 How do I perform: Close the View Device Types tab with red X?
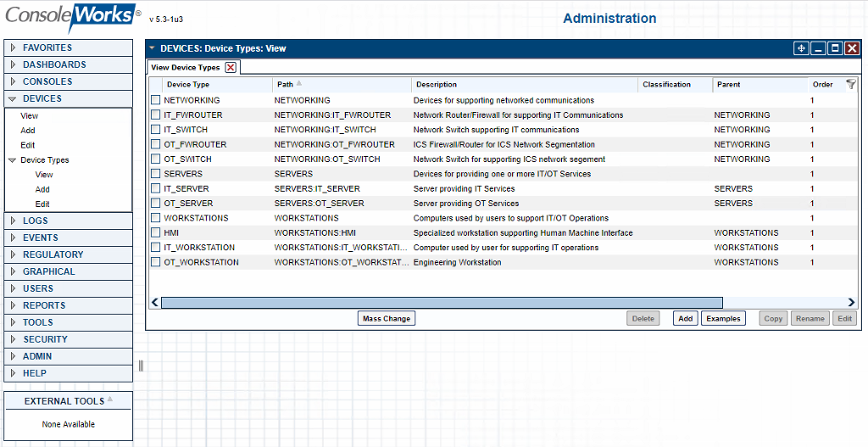231,68
